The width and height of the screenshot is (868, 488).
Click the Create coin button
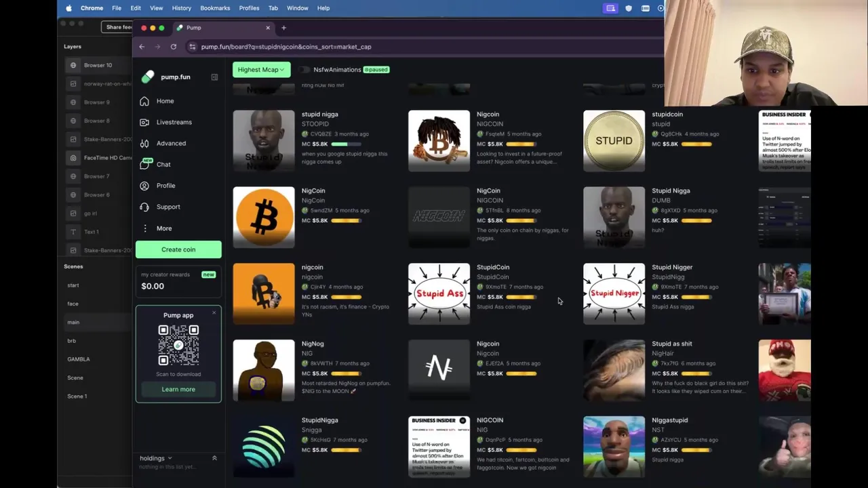178,249
